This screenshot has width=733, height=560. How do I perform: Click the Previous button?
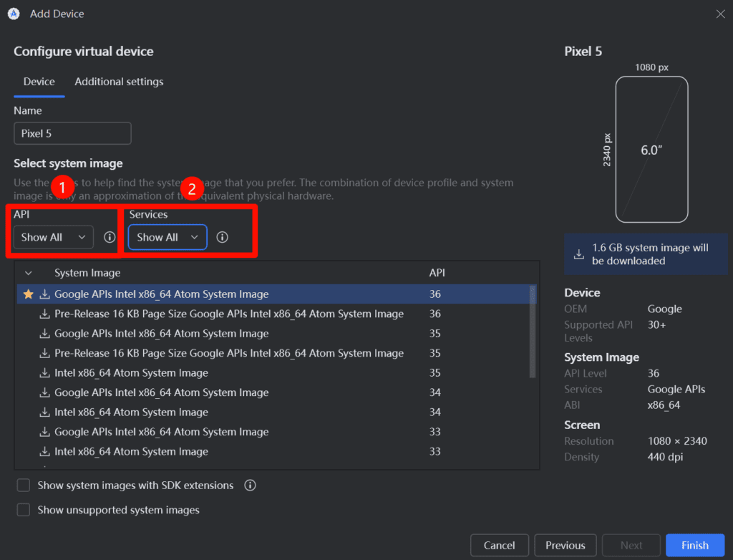pyautogui.click(x=565, y=545)
